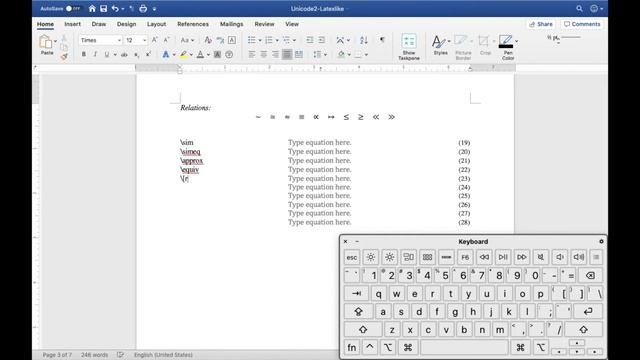Click the Format Painter brush icon

pos(64,56)
